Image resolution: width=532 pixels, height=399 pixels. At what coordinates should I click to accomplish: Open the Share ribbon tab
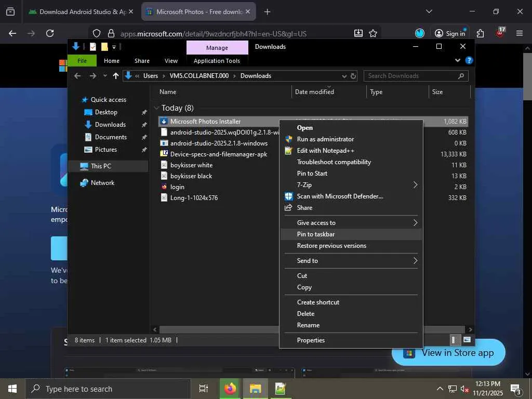142,61
